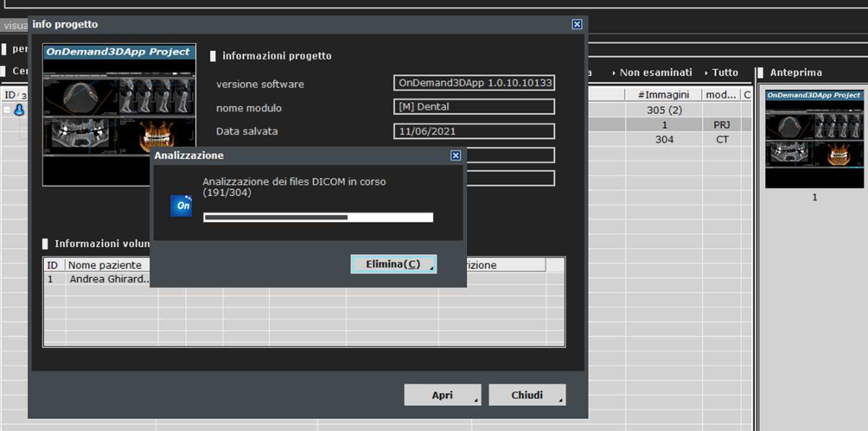The width and height of the screenshot is (868, 431).
Task: Open the project with Apri button
Action: [443, 395]
